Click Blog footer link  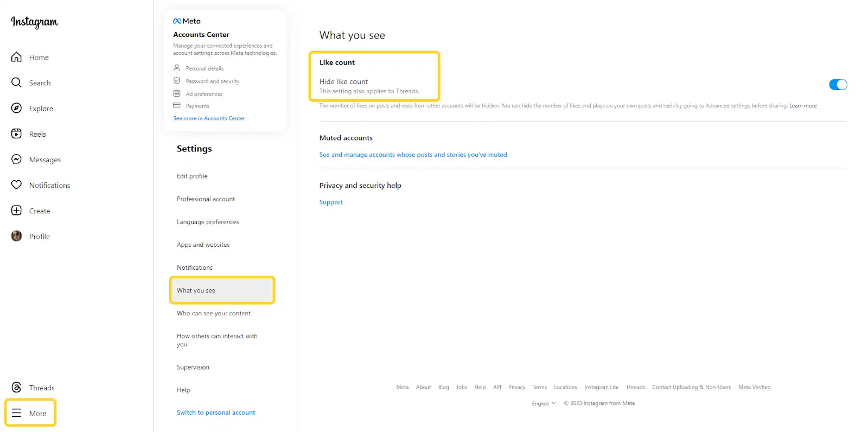tap(444, 387)
